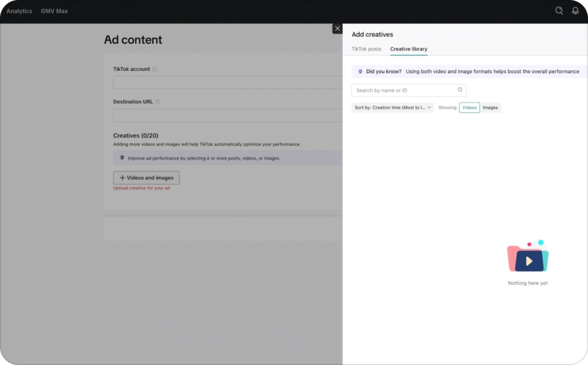The width and height of the screenshot is (588, 365).
Task: Click the info icon next to Destination URL
Action: tap(157, 102)
